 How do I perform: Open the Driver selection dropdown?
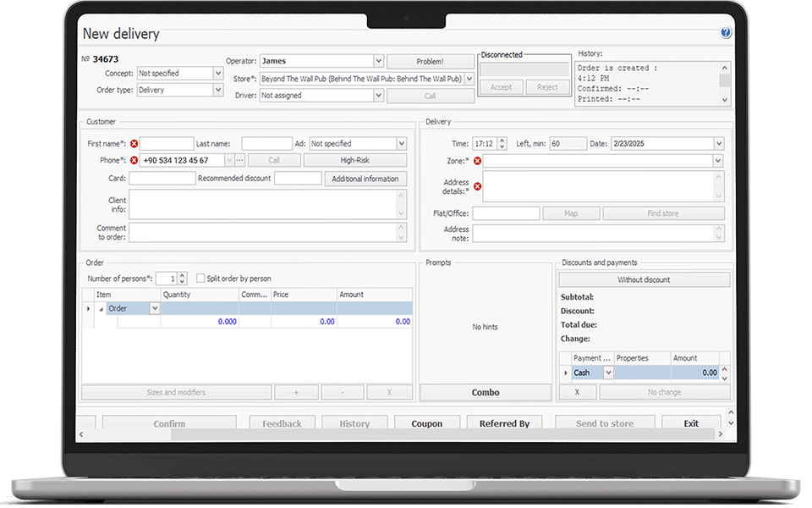pyautogui.click(x=376, y=95)
